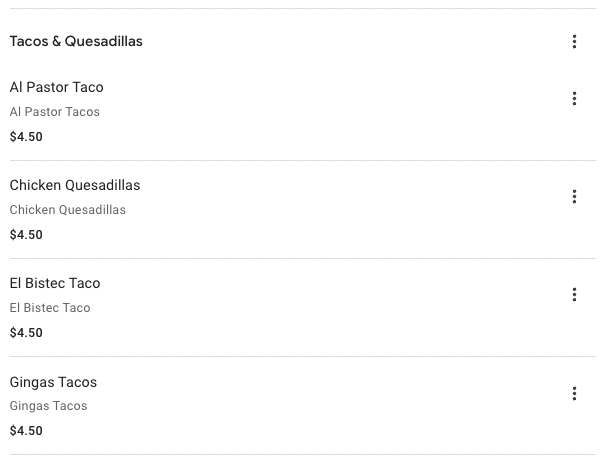Click the grey Al Pastor Tacos description
The width and height of the screenshot is (607, 474).
coord(55,112)
